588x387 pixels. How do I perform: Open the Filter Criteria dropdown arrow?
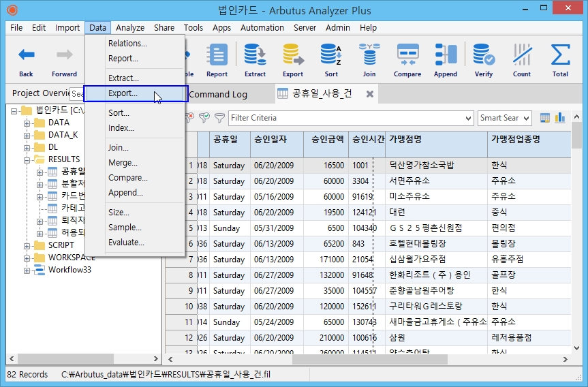[468, 118]
